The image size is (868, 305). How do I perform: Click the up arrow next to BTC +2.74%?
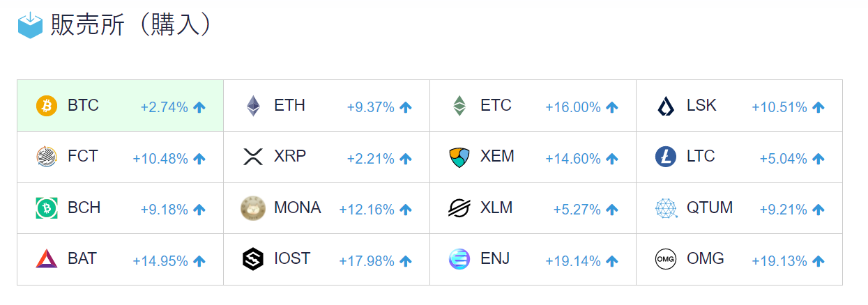point(199,107)
